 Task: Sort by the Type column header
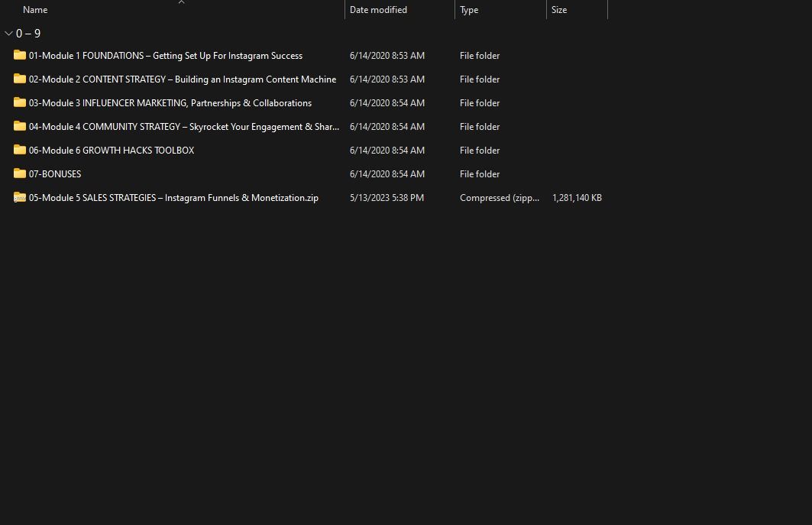click(x=469, y=10)
